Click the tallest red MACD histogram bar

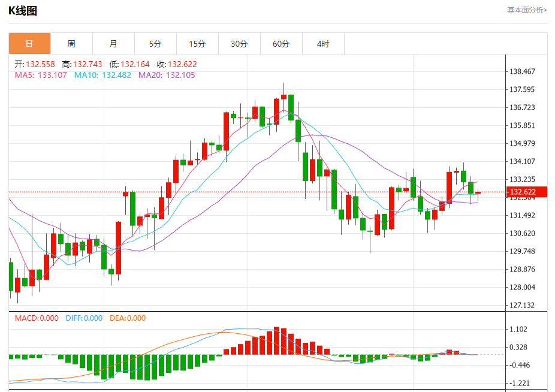[277, 340]
